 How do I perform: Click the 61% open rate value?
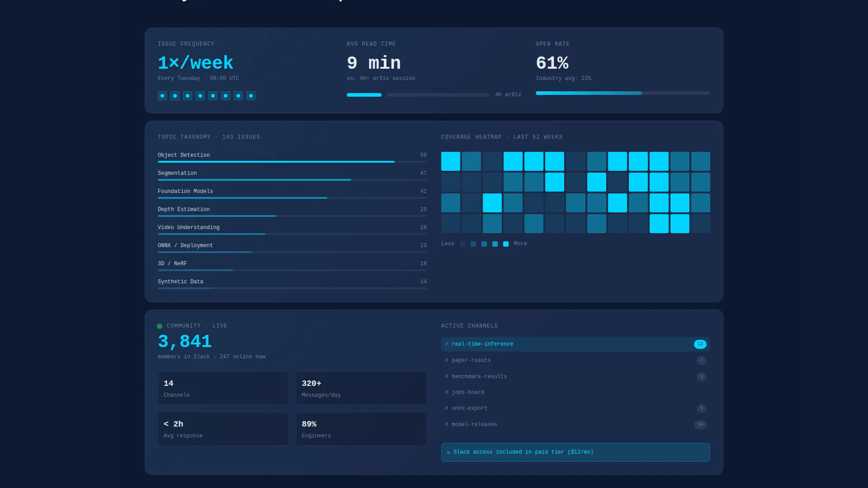tap(552, 63)
